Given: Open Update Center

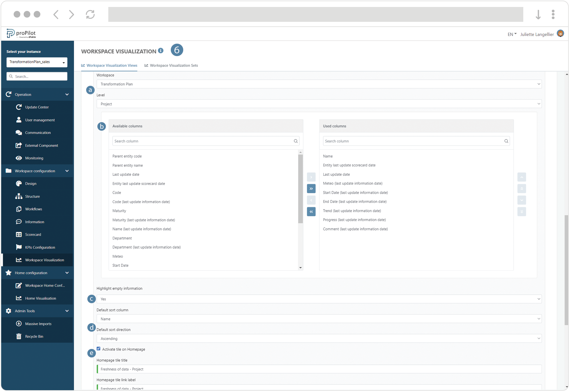Looking at the screenshot, I should (37, 107).
